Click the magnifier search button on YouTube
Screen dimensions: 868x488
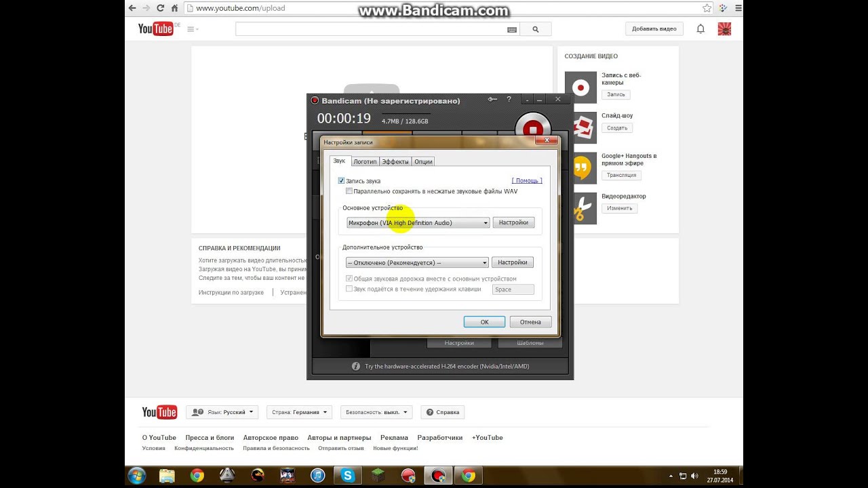coord(536,29)
